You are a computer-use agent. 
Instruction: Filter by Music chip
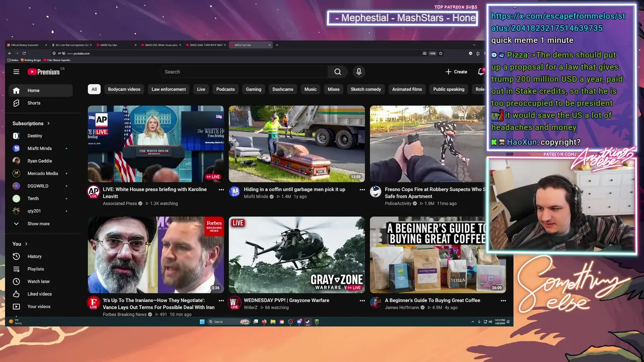pos(310,89)
